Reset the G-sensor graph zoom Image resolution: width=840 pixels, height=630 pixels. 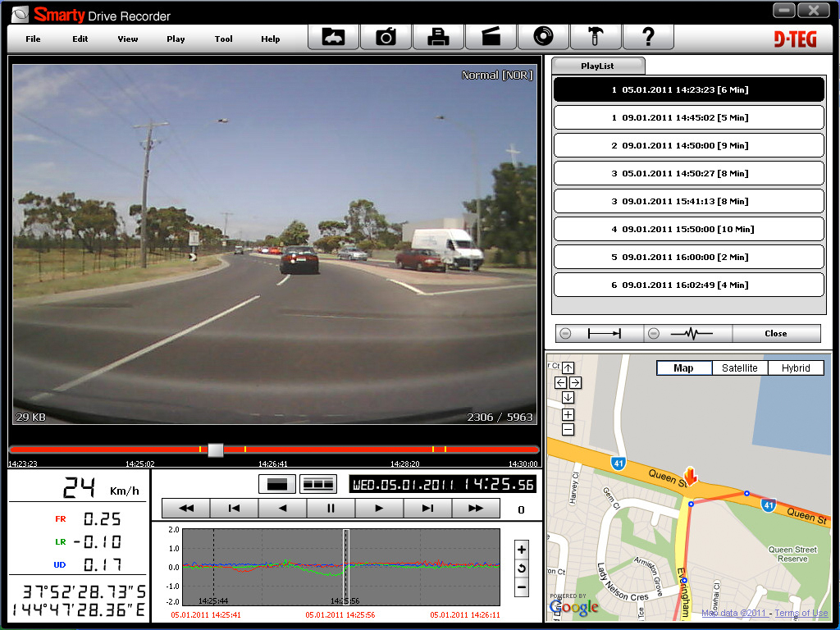coord(521,568)
